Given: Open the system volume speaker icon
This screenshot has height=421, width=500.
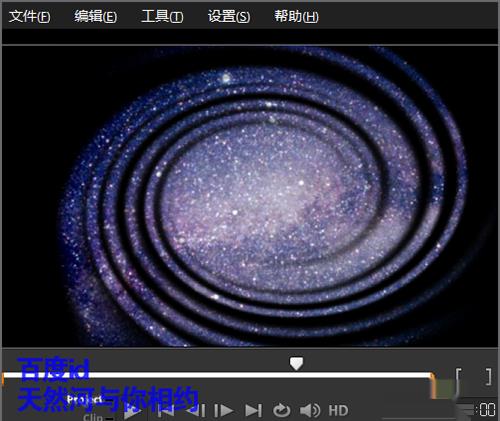Looking at the screenshot, I should [x=310, y=411].
